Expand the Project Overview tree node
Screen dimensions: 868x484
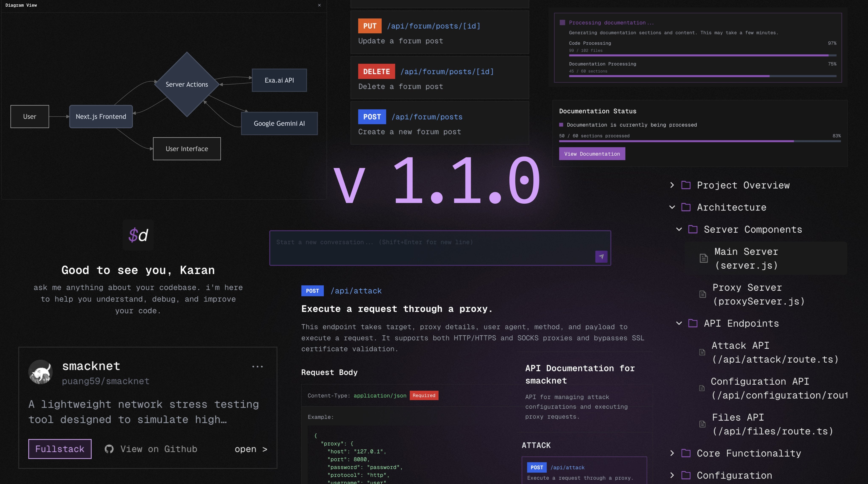[x=672, y=185]
